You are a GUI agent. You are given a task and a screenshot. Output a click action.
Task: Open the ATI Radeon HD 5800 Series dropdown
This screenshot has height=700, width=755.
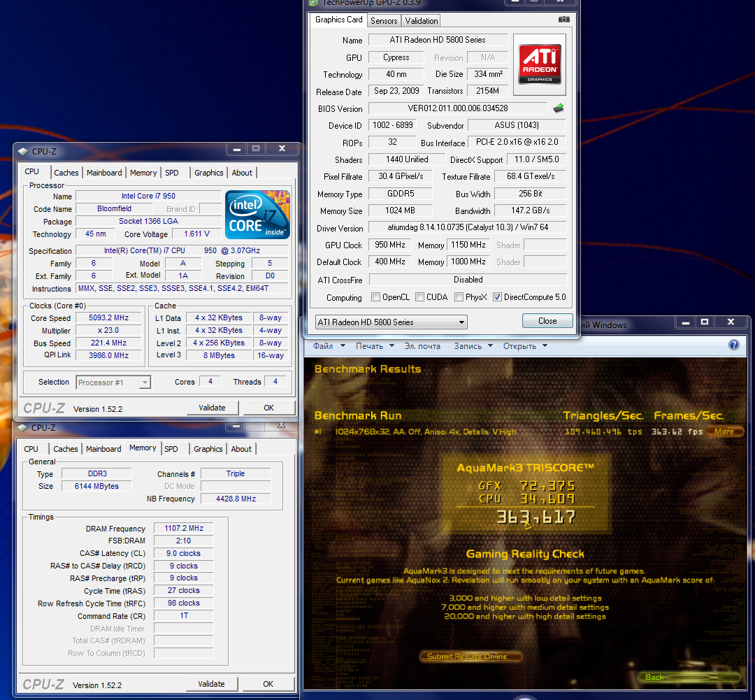pyautogui.click(x=391, y=322)
